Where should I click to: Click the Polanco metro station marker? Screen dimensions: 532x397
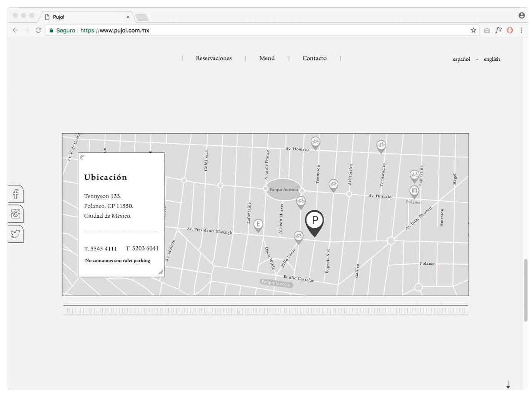coord(414,190)
